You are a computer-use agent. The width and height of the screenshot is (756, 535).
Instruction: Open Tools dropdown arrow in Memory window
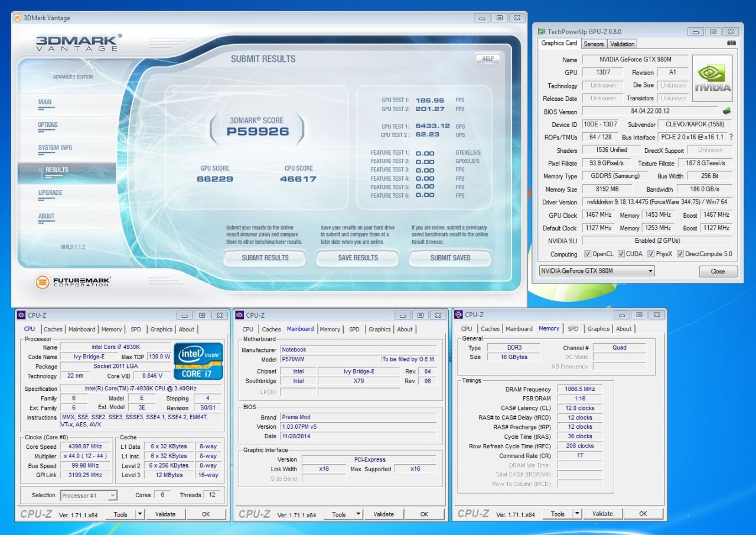(x=578, y=514)
